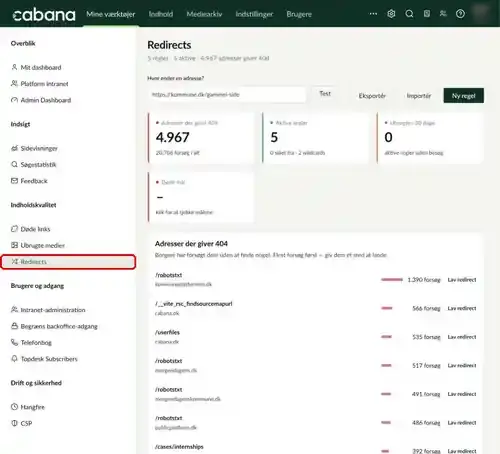Open CSP in sidebar
This screenshot has width=500, height=454.
click(26, 423)
